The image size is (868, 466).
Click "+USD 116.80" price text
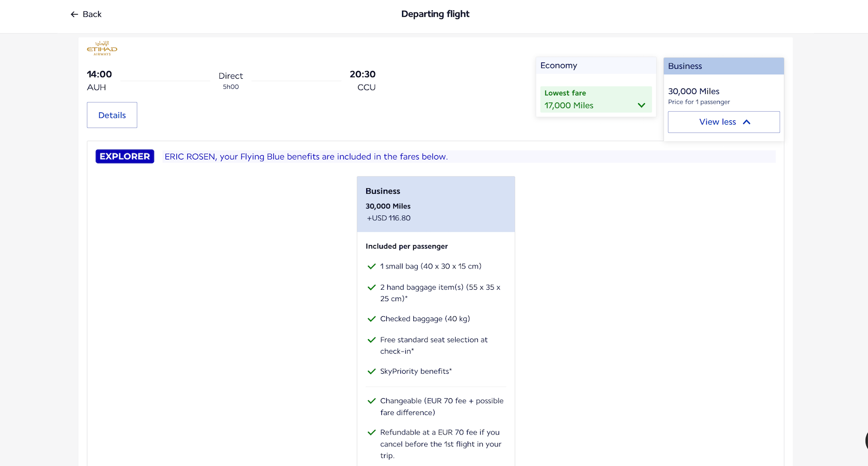click(x=388, y=218)
